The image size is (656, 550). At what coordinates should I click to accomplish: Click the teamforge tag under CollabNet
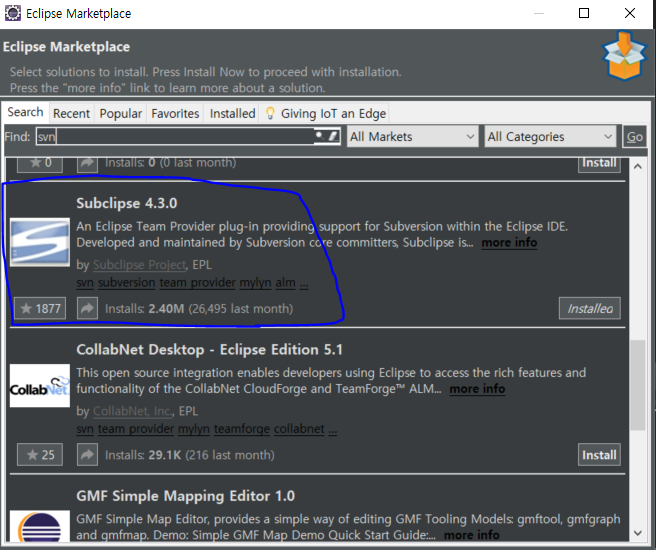point(242,429)
